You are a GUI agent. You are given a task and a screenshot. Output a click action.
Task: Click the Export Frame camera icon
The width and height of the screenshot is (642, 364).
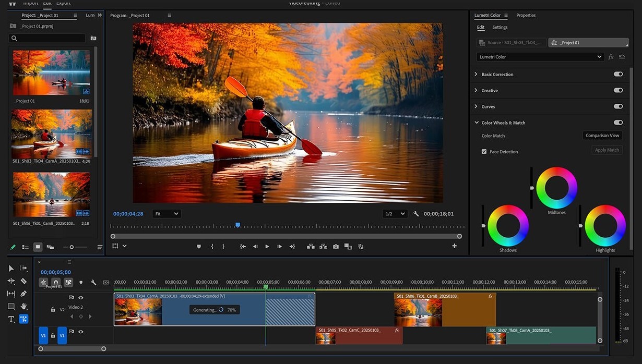tap(336, 247)
